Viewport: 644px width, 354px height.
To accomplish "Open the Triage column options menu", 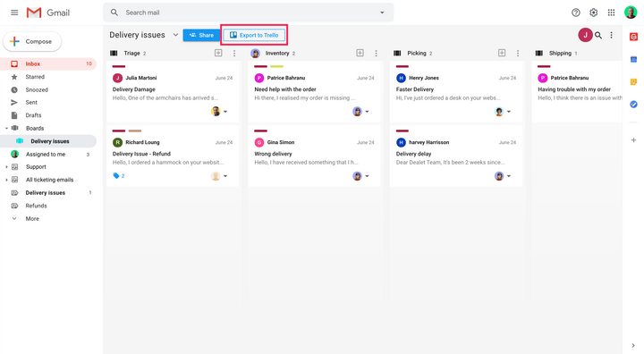I will point(234,54).
